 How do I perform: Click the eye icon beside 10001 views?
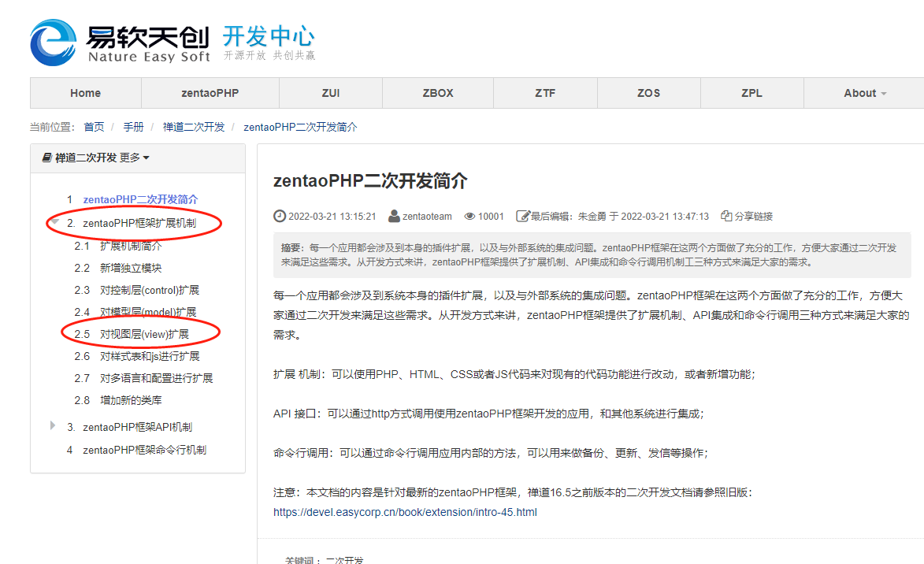[x=469, y=217]
